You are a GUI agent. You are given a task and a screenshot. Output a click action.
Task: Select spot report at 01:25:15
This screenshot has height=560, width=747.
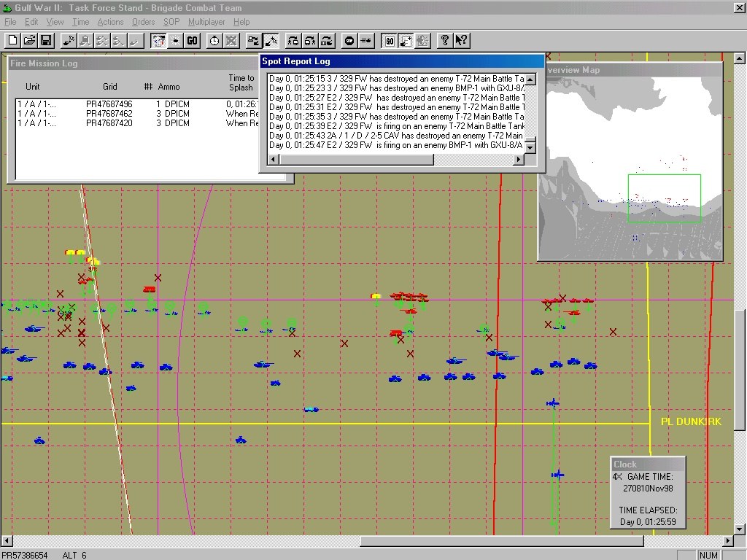(x=396, y=79)
